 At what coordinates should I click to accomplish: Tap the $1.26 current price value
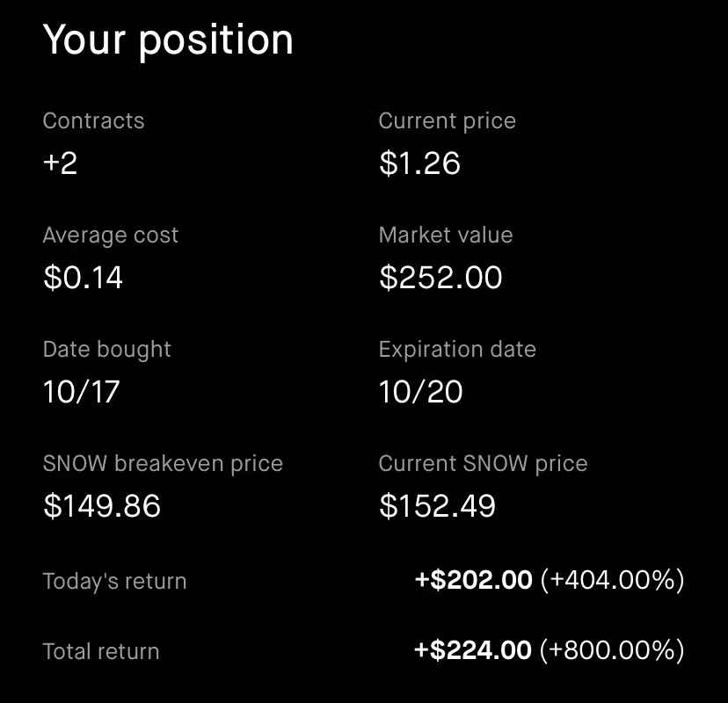click(x=419, y=163)
